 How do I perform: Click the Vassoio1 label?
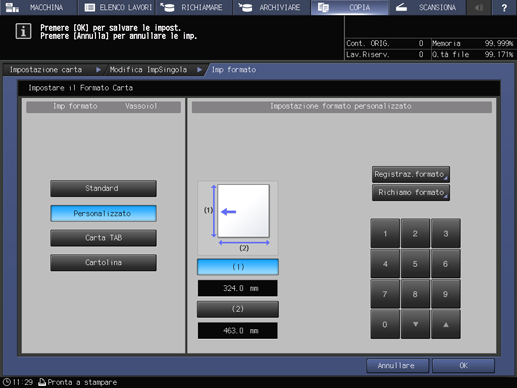coord(141,106)
